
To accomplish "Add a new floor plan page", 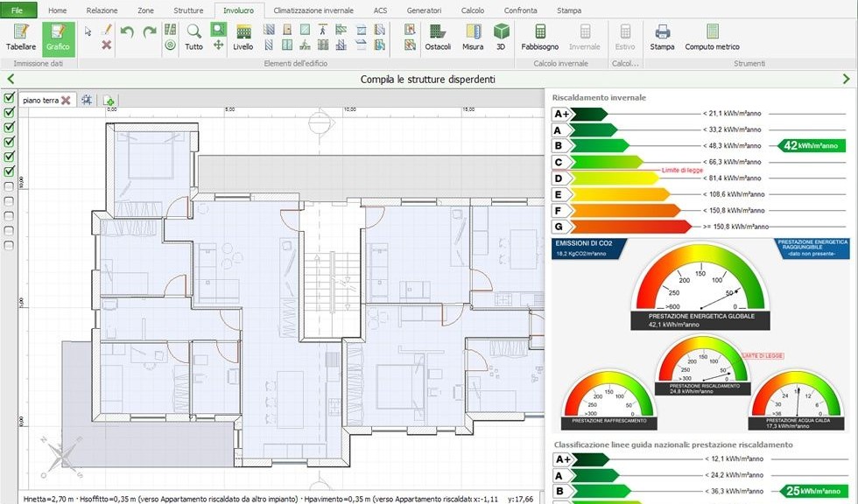I will 109,100.
